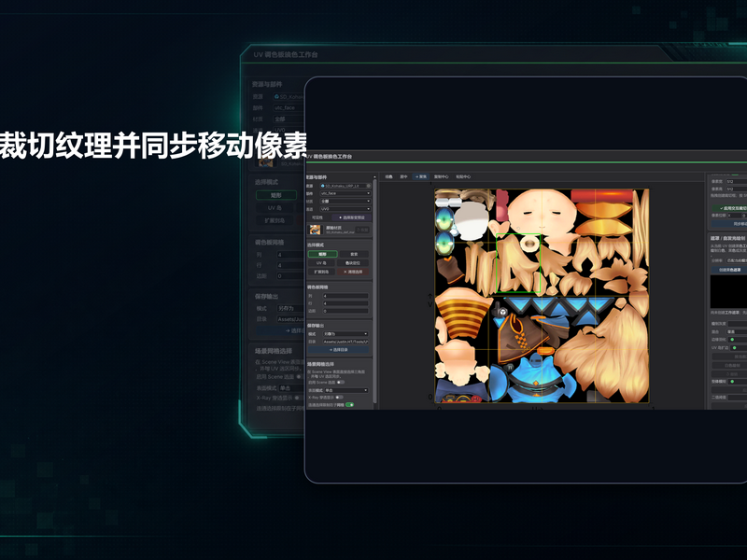Click the black mask preview area
The image size is (747, 560).
click(728, 291)
